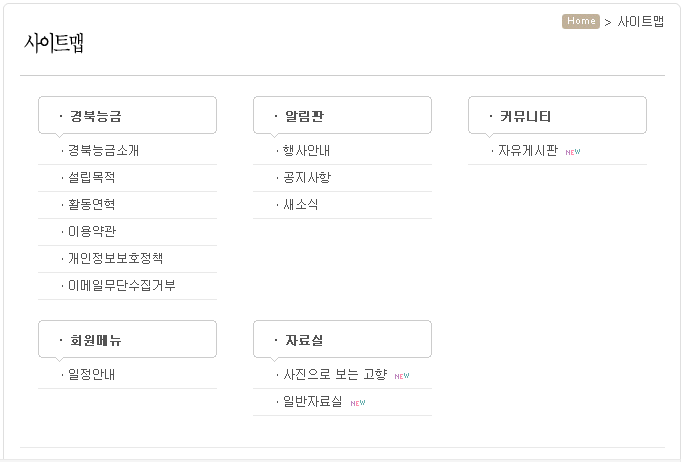Select the 회원메뉴 section header
Screen dimensions: 685x462
click(x=96, y=340)
